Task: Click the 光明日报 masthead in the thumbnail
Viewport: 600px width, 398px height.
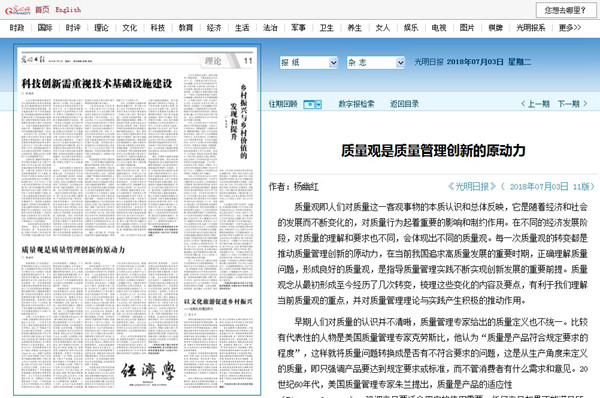Action: coord(33,59)
